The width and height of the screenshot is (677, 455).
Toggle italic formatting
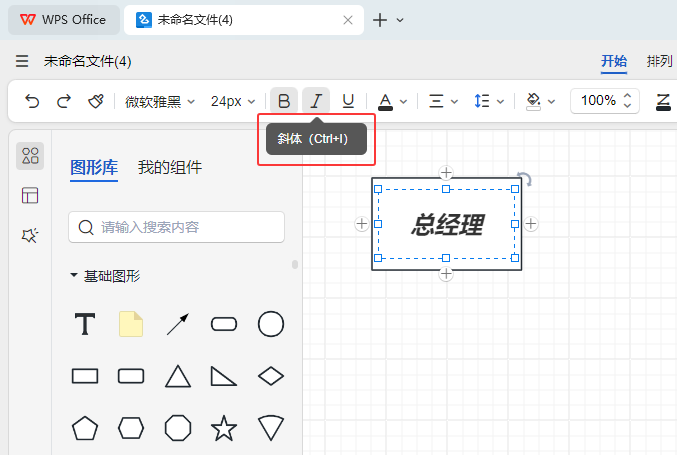click(x=316, y=101)
